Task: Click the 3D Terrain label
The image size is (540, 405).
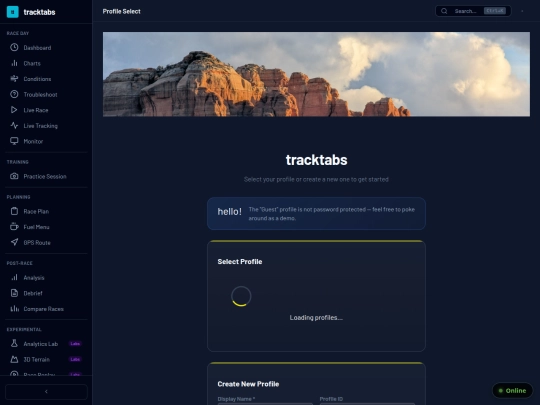Action: (37, 360)
